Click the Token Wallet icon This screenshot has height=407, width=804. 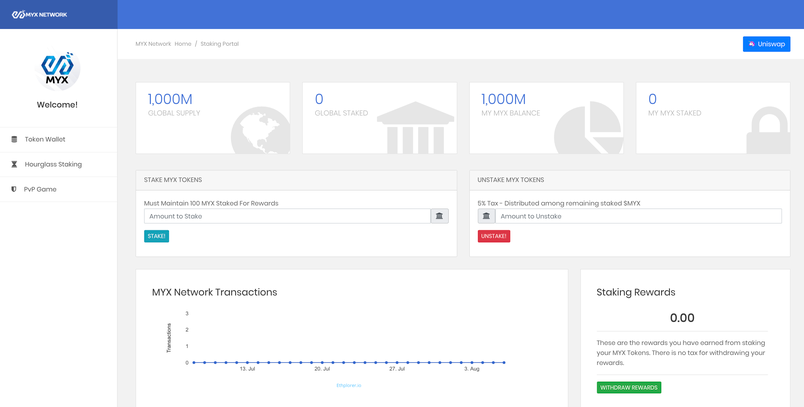(14, 139)
